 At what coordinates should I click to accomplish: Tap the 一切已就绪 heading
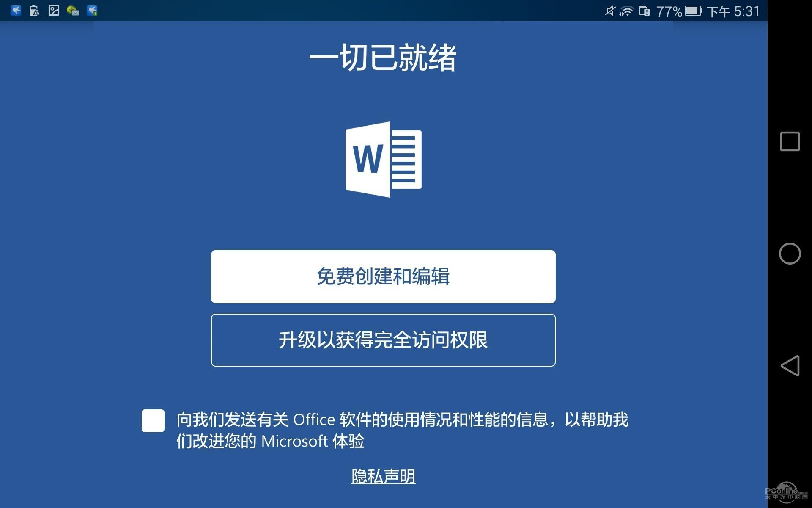coord(383,57)
